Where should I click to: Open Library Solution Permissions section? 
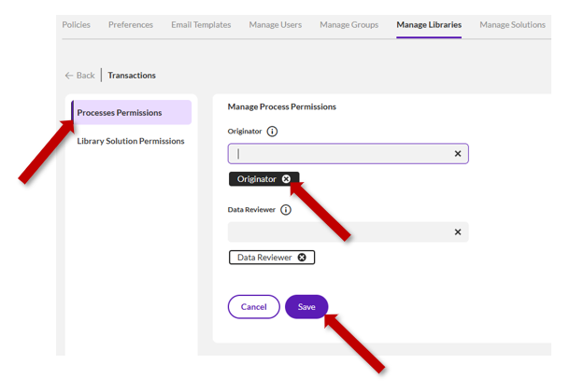coord(131,142)
